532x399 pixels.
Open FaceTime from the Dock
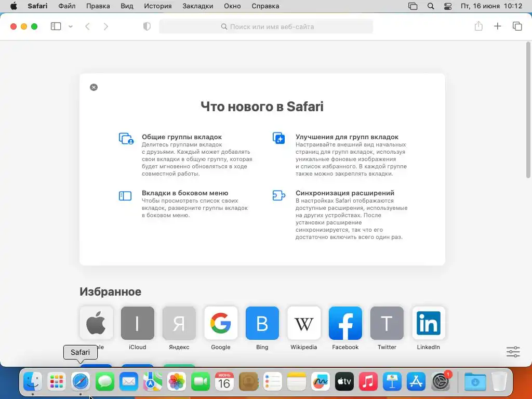[201, 382]
